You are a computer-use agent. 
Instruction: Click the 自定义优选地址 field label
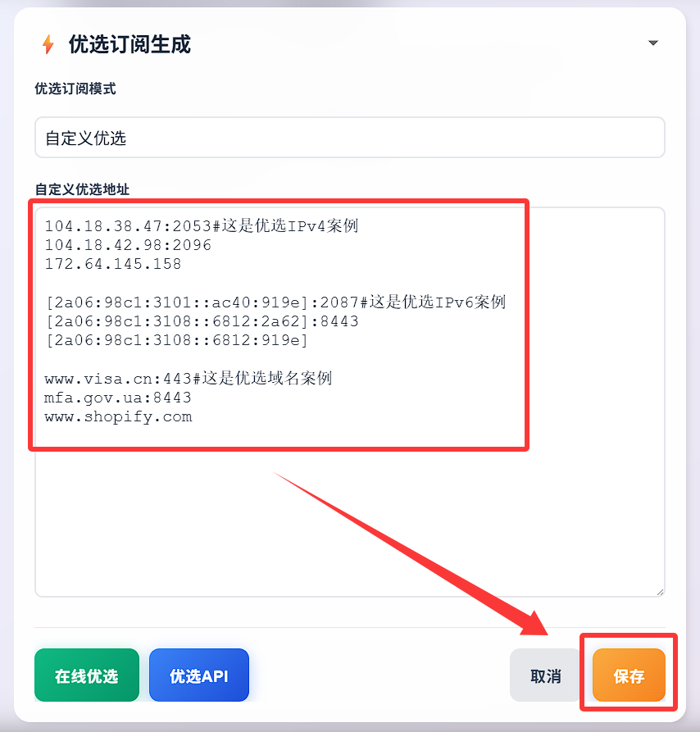pyautogui.click(x=82, y=189)
